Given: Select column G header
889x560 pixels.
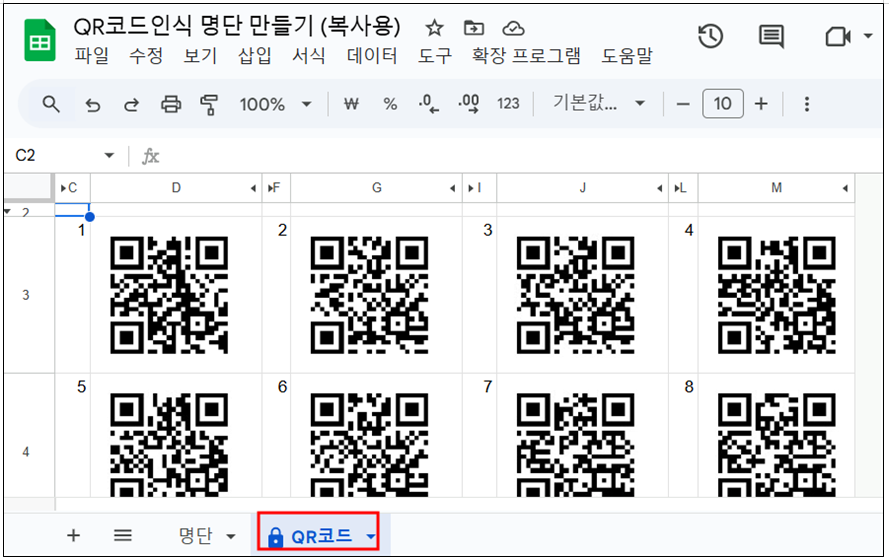Looking at the screenshot, I should click(376, 188).
